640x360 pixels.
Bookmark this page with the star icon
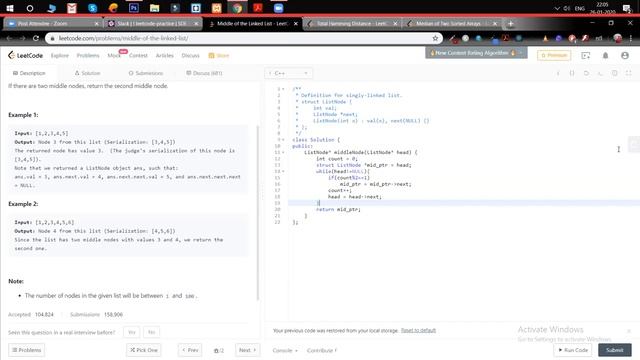pos(435,38)
